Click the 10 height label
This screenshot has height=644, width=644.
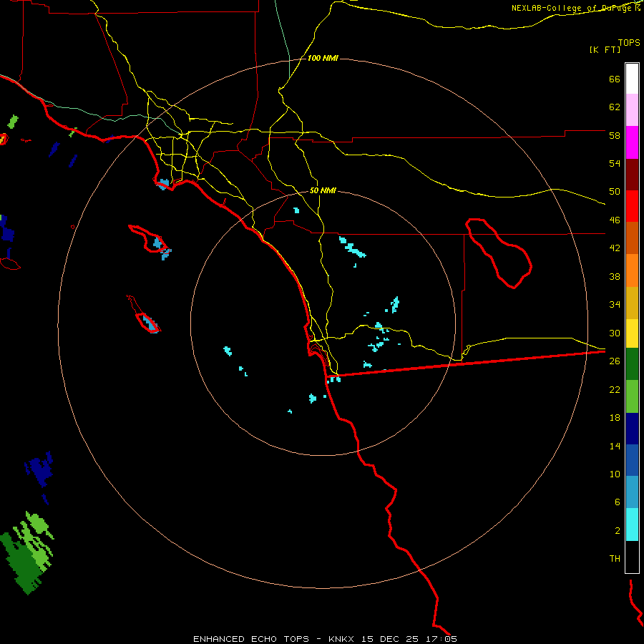pos(615,474)
